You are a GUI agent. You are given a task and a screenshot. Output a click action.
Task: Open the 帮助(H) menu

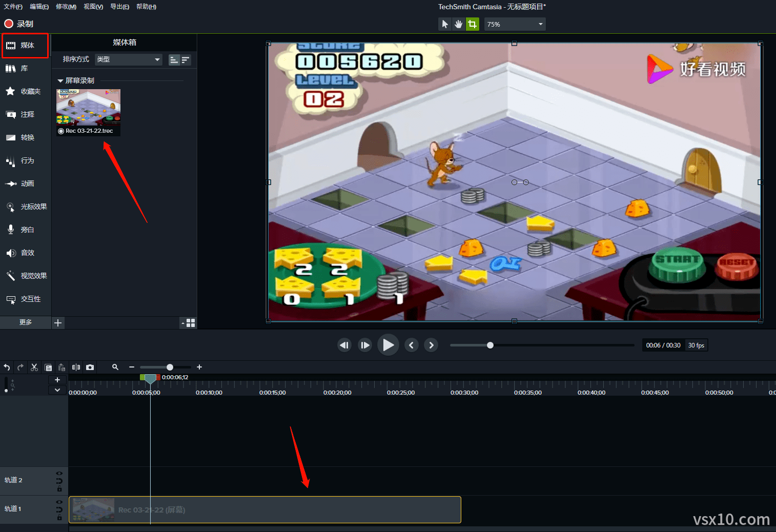[146, 7]
